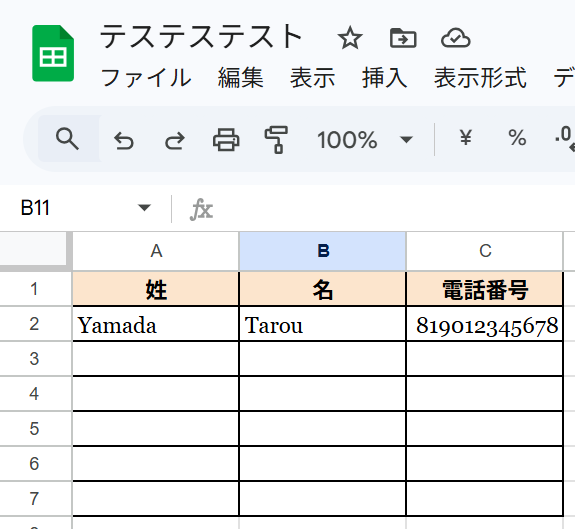Select row 1 header
Screen dimensions: 575x529
pos(36,289)
